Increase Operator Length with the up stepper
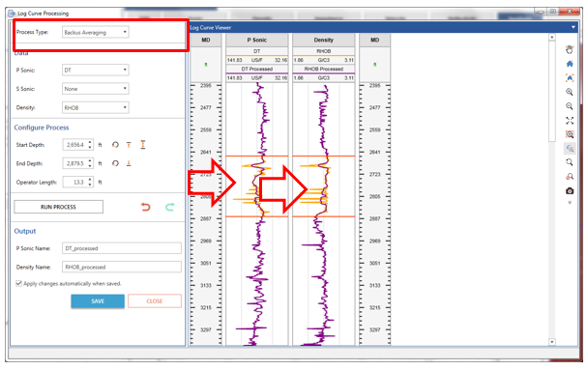 (x=90, y=180)
